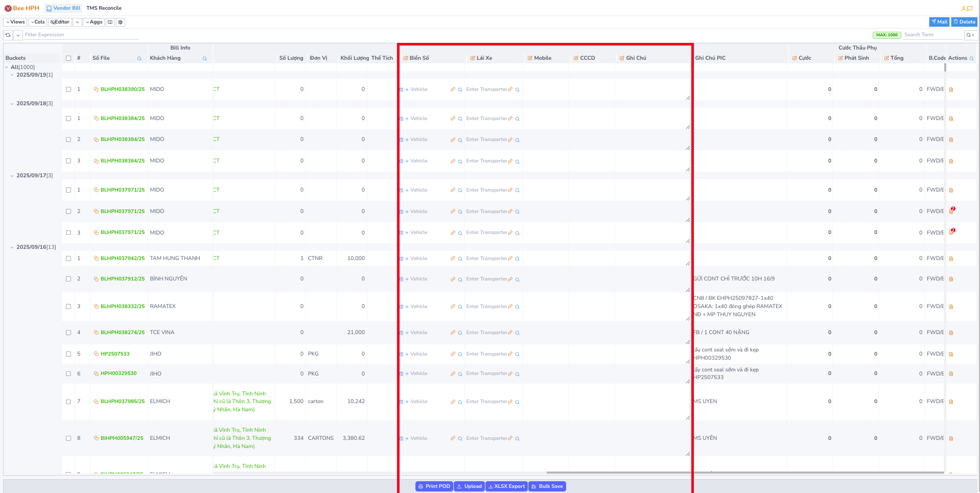The image size is (980, 493).
Task: Click the chat bubble icon at top right
Action: (x=970, y=8)
